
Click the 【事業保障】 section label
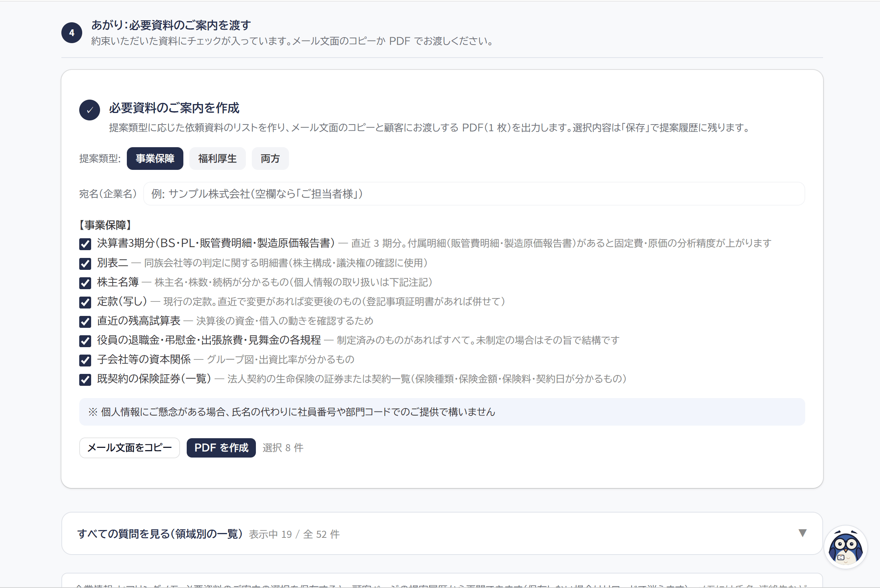pyautogui.click(x=105, y=225)
